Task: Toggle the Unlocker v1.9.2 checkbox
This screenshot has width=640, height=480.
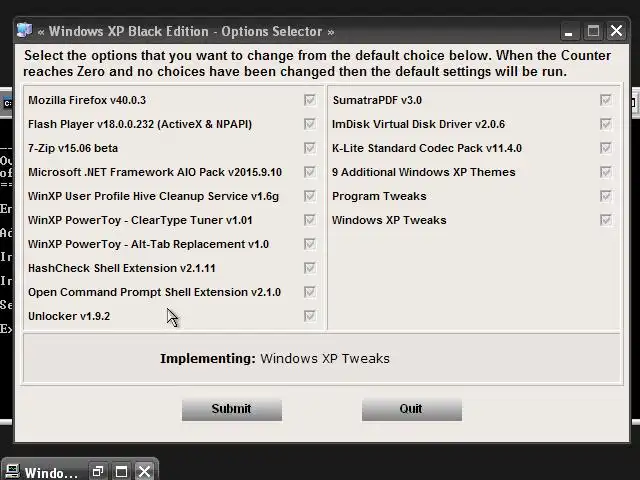Action: pyautogui.click(x=310, y=316)
